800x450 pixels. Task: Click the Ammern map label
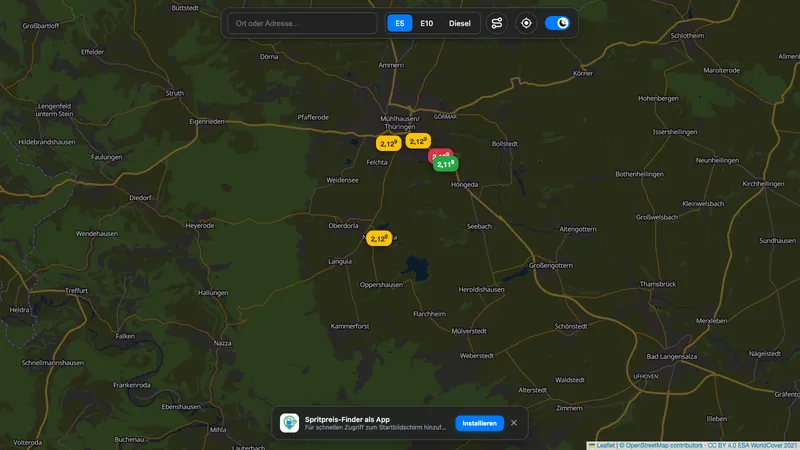(x=391, y=65)
